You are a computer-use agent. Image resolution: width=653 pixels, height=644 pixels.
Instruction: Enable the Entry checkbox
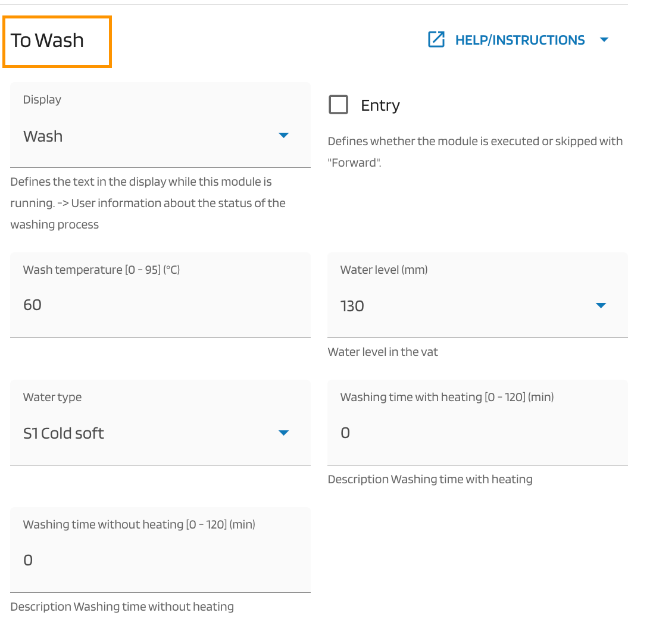(x=339, y=105)
